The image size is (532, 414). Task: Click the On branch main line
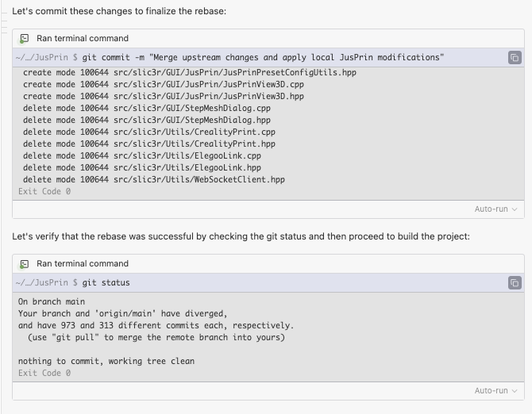point(52,301)
